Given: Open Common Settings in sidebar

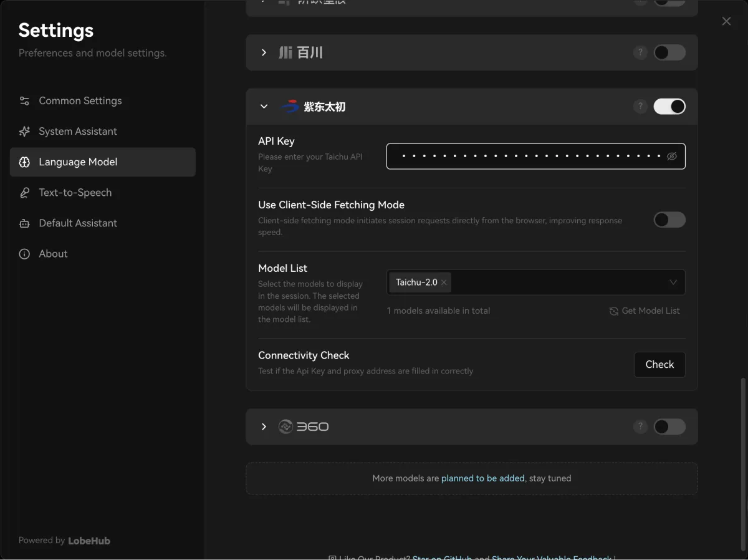Looking at the screenshot, I should point(80,101).
